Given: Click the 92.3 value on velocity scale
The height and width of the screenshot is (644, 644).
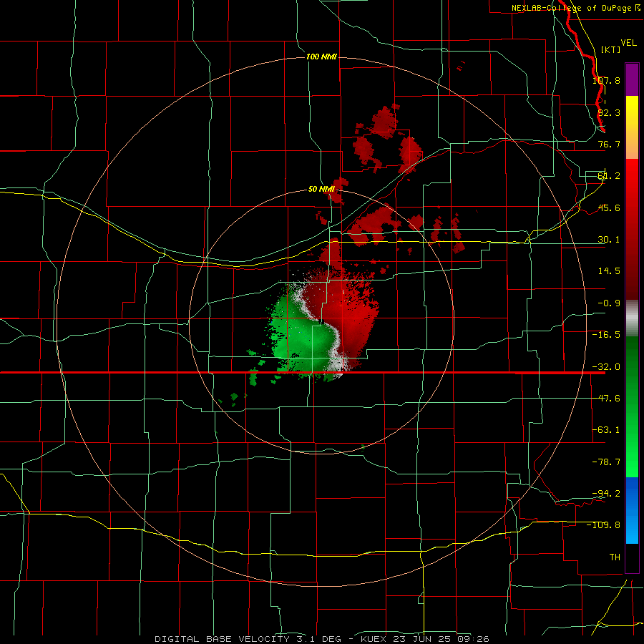Looking at the screenshot, I should [609, 112].
